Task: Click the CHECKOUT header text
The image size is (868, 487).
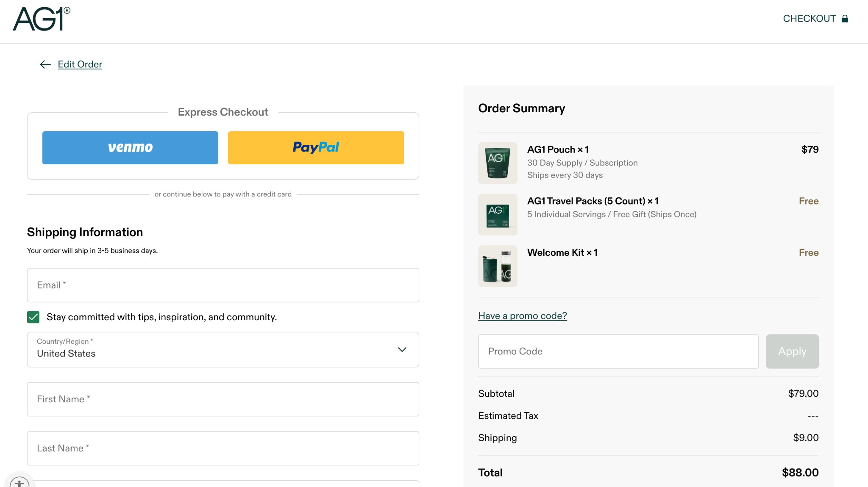Action: tap(810, 19)
